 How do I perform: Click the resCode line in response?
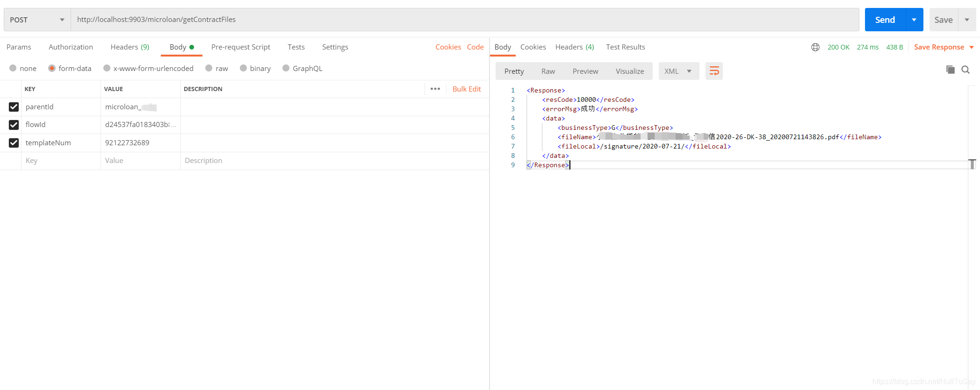click(588, 99)
